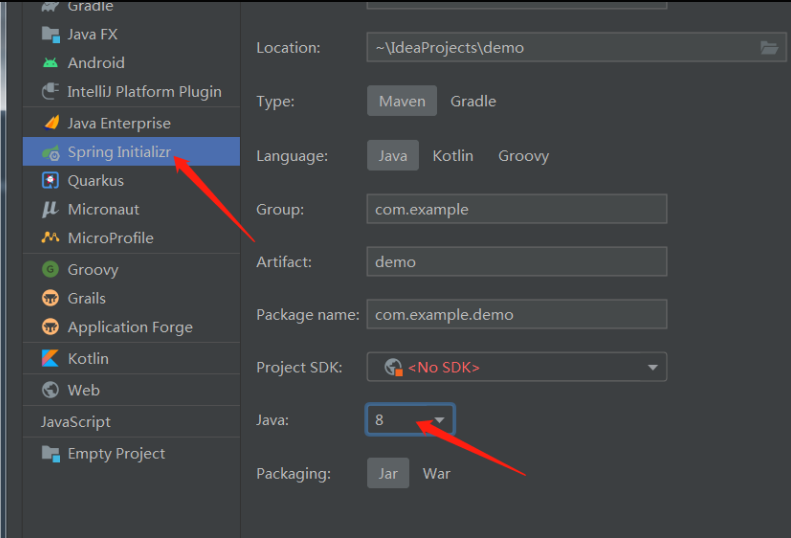Browse location with the folder icon

(769, 47)
